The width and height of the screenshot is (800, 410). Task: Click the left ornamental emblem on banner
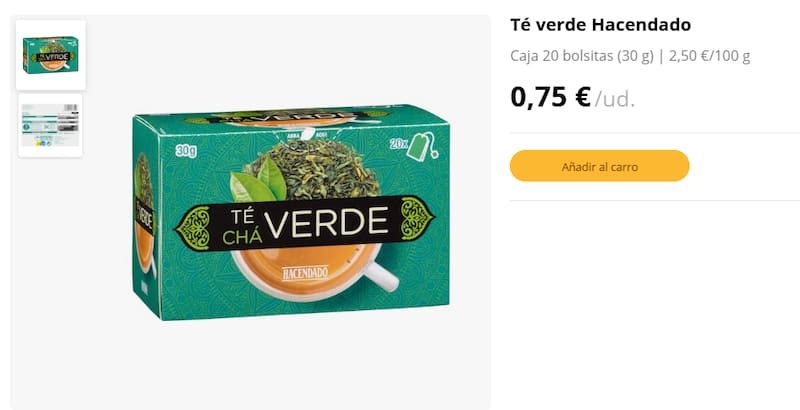pyautogui.click(x=193, y=228)
